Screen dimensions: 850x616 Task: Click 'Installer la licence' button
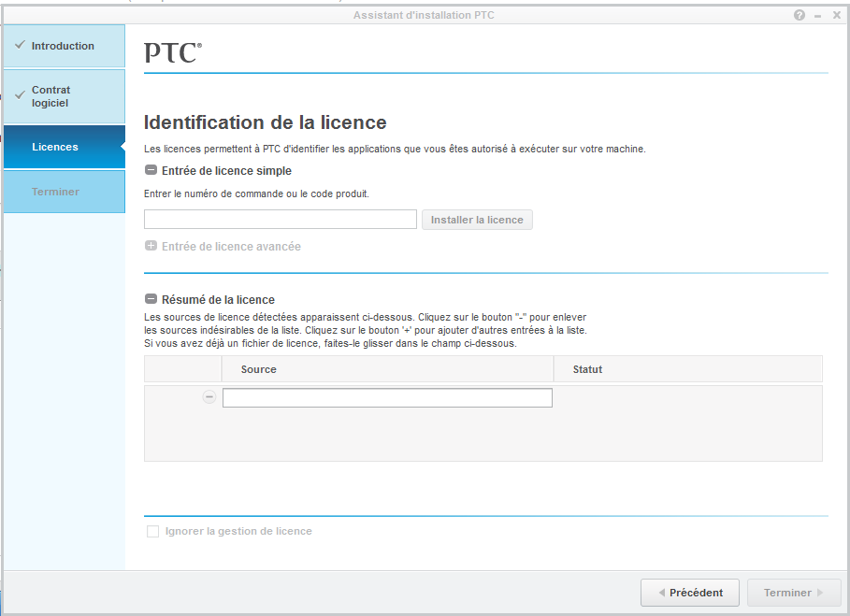477,220
